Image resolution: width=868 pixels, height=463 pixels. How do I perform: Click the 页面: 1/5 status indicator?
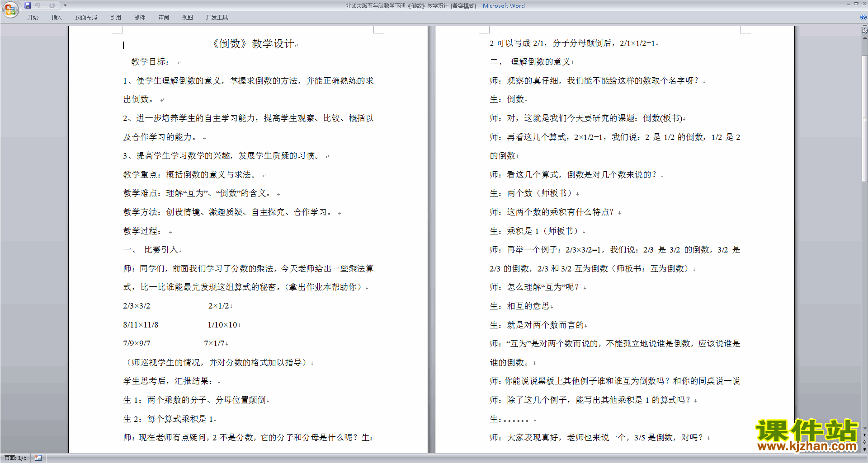[15, 458]
